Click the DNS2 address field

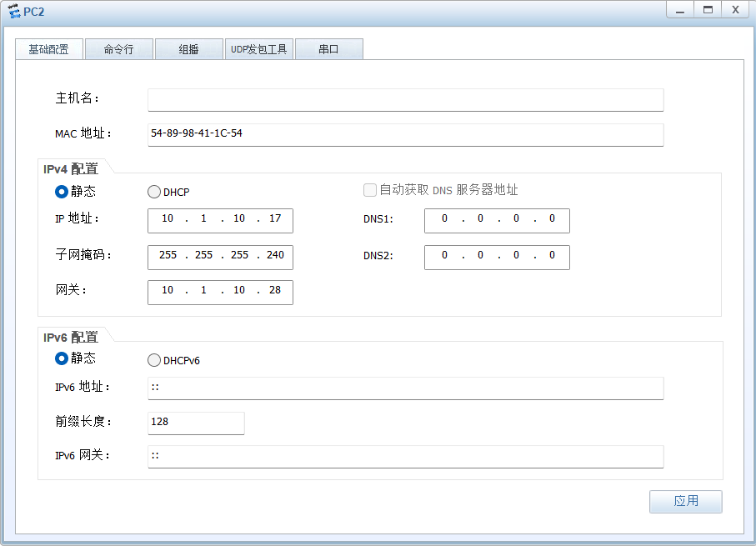[x=497, y=257]
